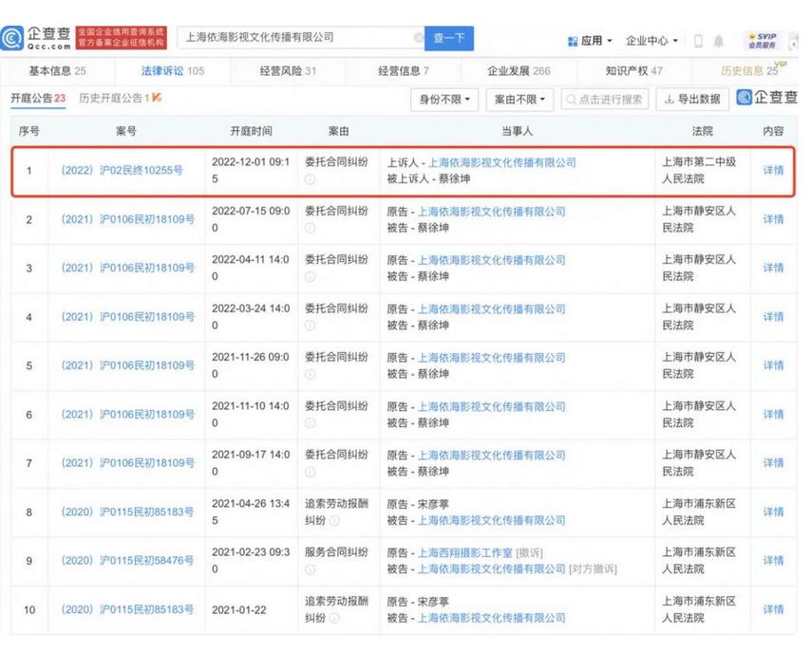Open the notification bell icon
812x652 pixels.
719,40
